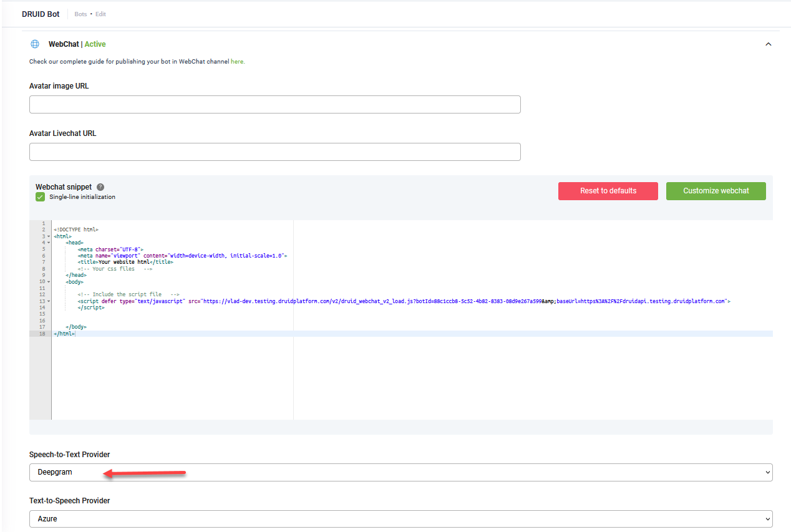Click the Webchat snippet label
The height and width of the screenshot is (532, 791).
64,187
